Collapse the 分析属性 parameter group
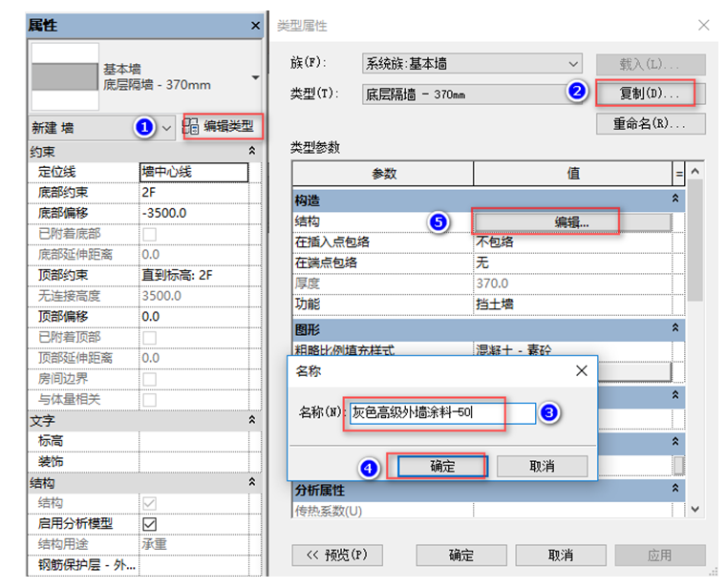727x588 pixels. coord(675,488)
